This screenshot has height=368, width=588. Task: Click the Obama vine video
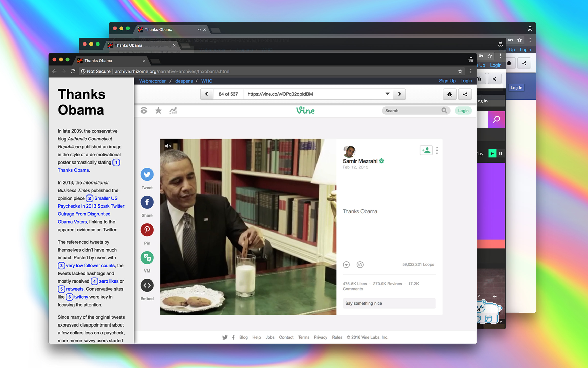(x=248, y=227)
